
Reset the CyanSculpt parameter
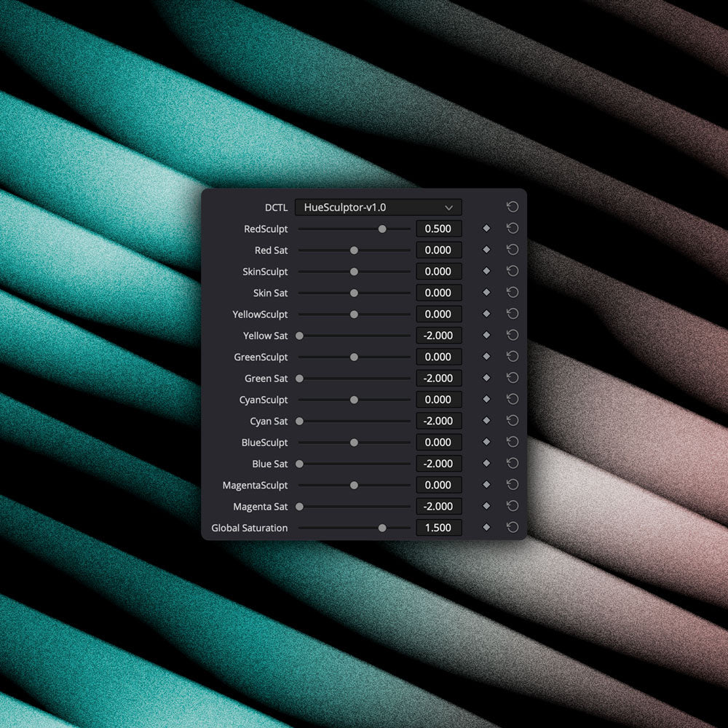coord(512,399)
